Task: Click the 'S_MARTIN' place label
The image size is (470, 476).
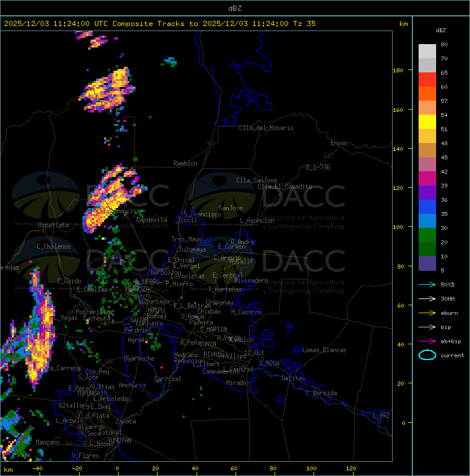Action: (x=213, y=330)
